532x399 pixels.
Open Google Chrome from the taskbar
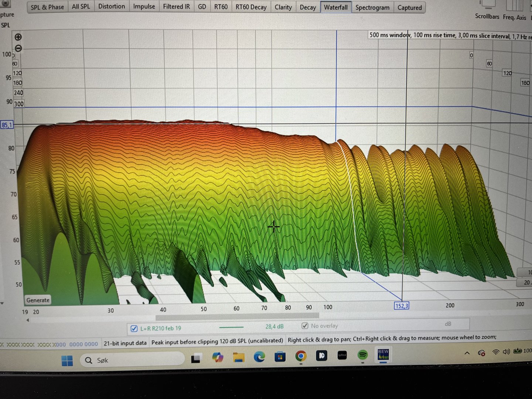301,356
